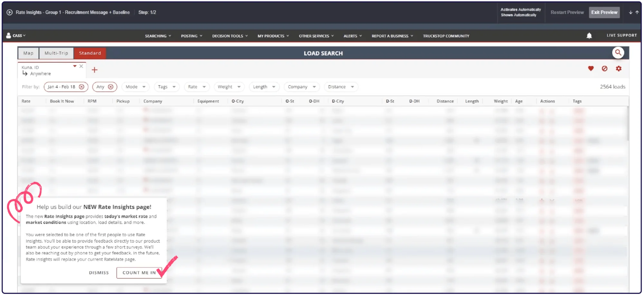Expand the Mode filter dropdown
The height and width of the screenshot is (296, 644).
(x=135, y=87)
